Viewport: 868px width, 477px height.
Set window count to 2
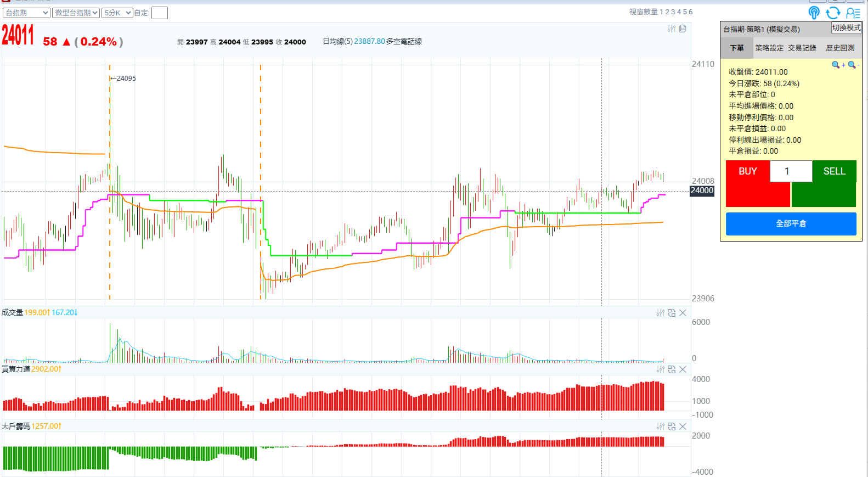coord(668,12)
